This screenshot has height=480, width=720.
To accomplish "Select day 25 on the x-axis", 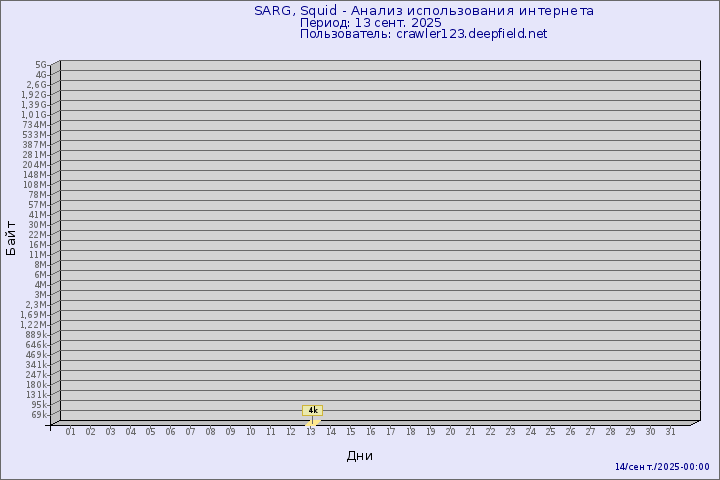I will (550, 432).
